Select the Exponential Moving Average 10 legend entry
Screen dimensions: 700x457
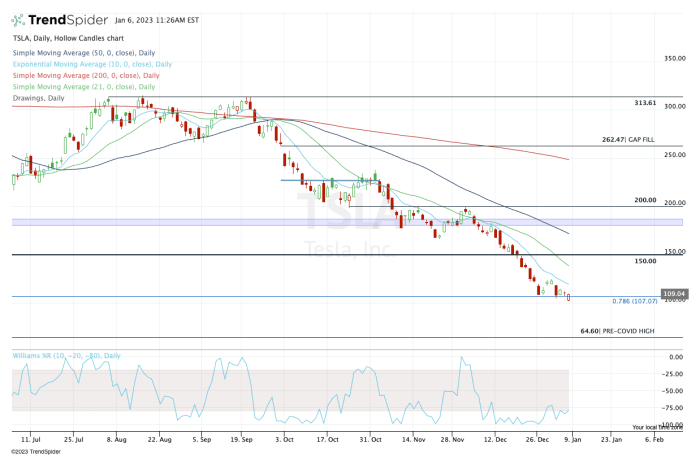pyautogui.click(x=93, y=64)
